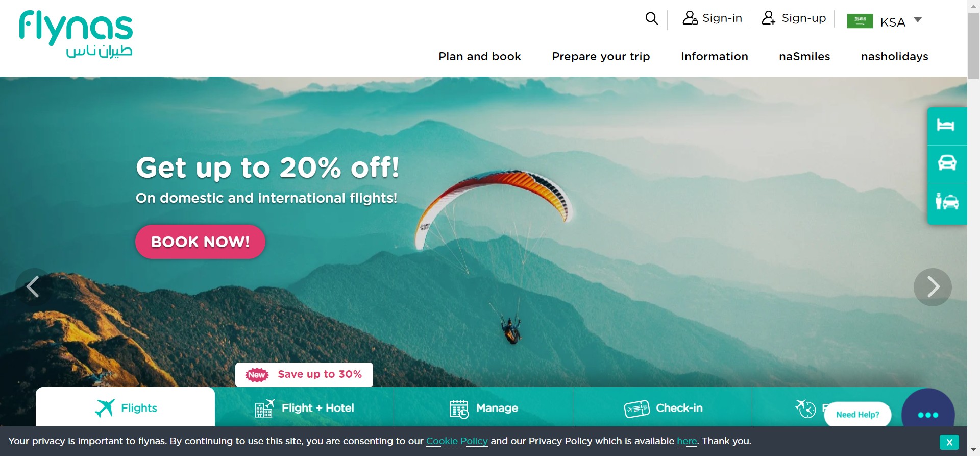Go to next carousel slide arrow
This screenshot has width=980, height=456.
click(933, 287)
